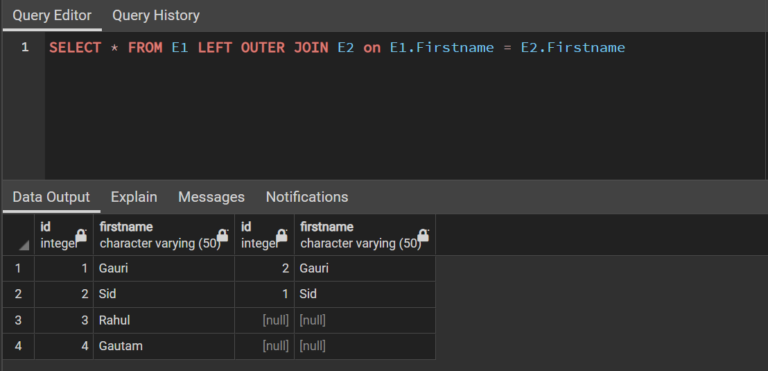Select the Data Output tab
This screenshot has height=371, width=768.
pyautogui.click(x=51, y=197)
